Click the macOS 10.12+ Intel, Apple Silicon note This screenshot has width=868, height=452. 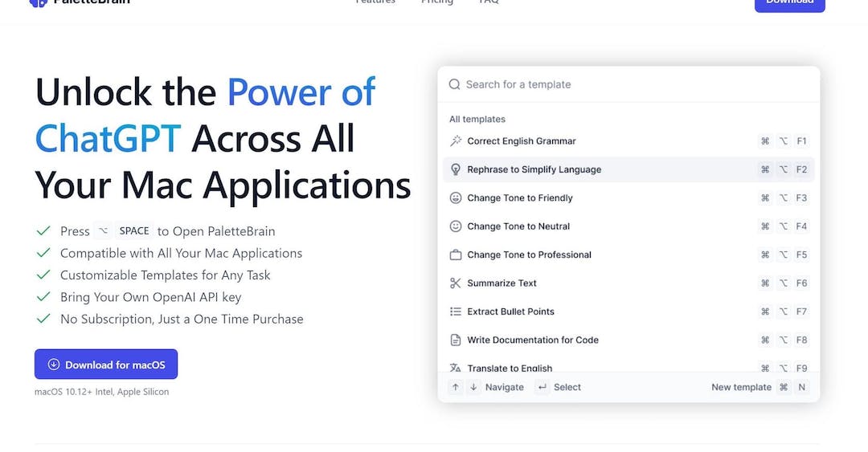pyautogui.click(x=101, y=392)
